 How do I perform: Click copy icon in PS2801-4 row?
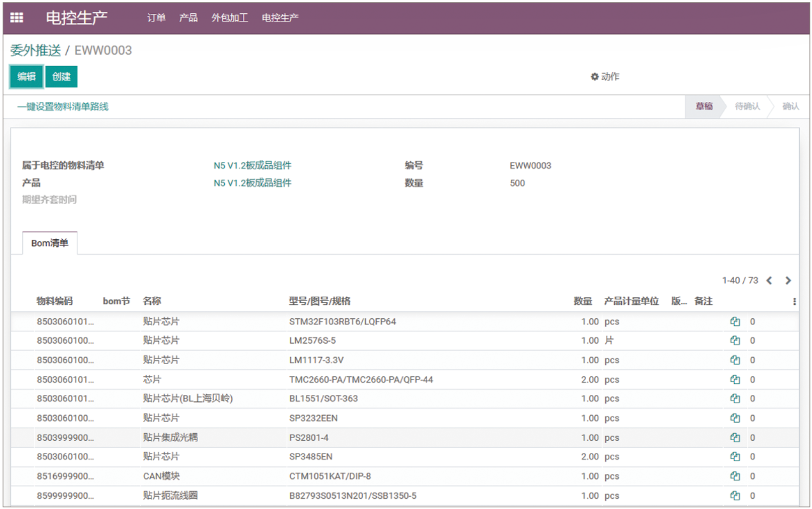735,438
